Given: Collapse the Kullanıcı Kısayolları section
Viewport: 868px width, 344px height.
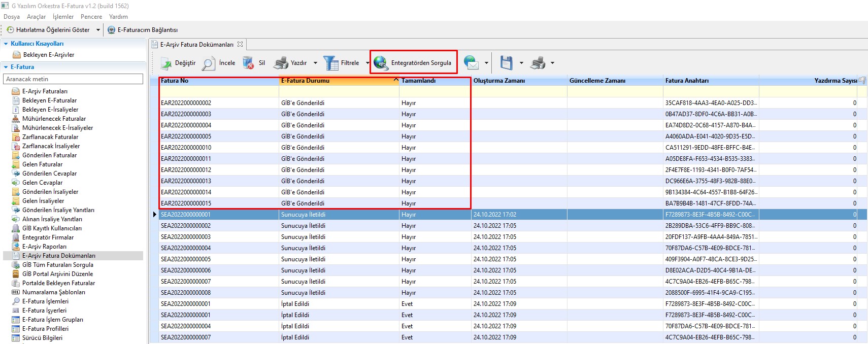Looking at the screenshot, I should (x=6, y=44).
